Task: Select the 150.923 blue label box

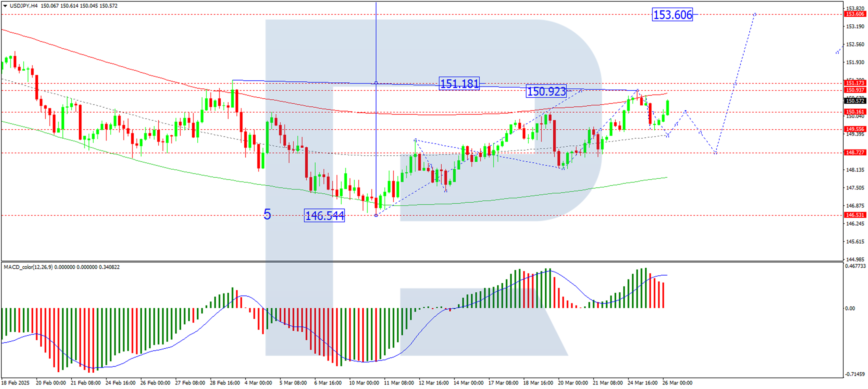Action: coord(546,91)
